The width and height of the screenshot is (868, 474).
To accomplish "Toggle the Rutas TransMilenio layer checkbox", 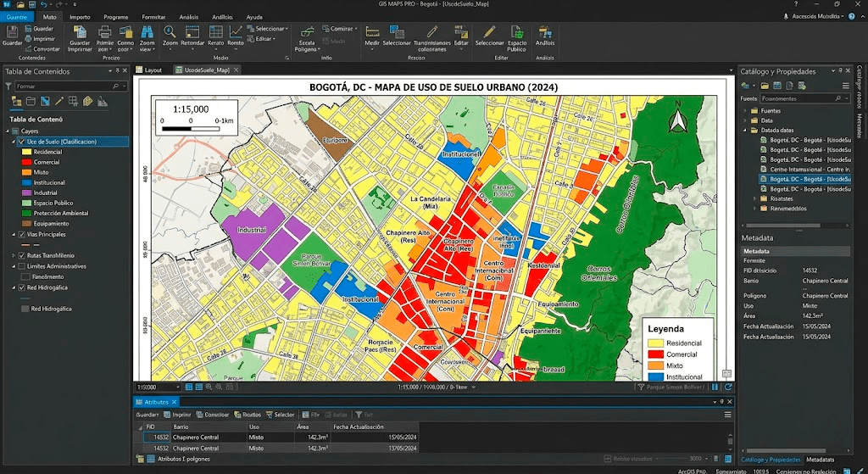I will pos(22,255).
